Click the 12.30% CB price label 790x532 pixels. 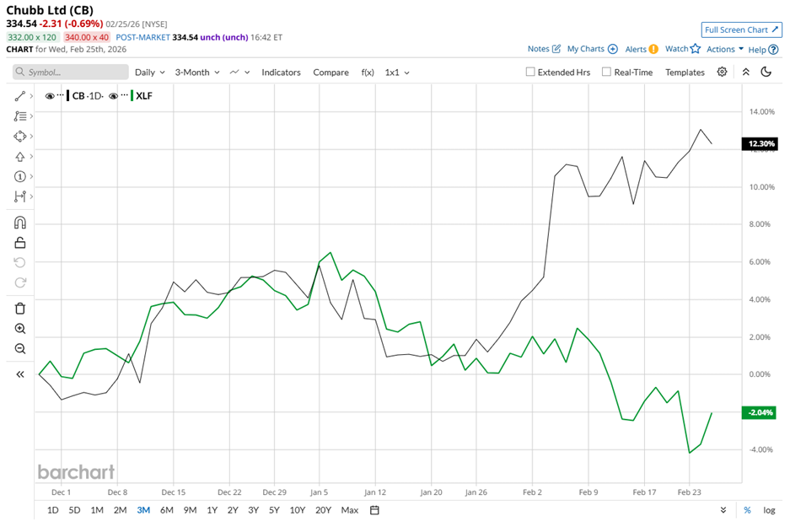[x=760, y=143]
